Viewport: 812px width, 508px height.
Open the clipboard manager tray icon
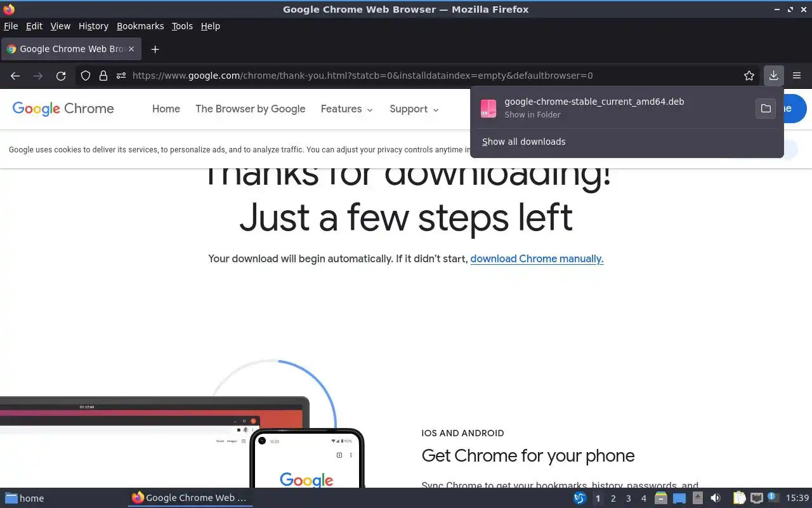[x=740, y=498]
